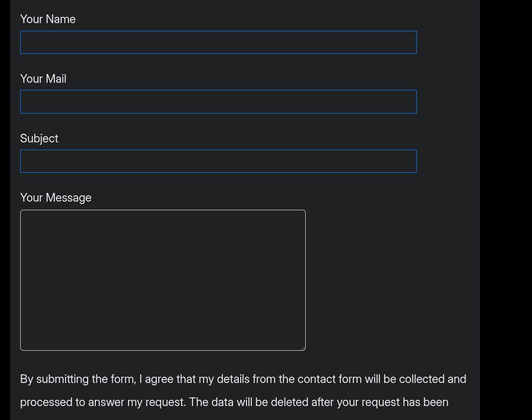Click the message textarea resize handle

(302, 347)
